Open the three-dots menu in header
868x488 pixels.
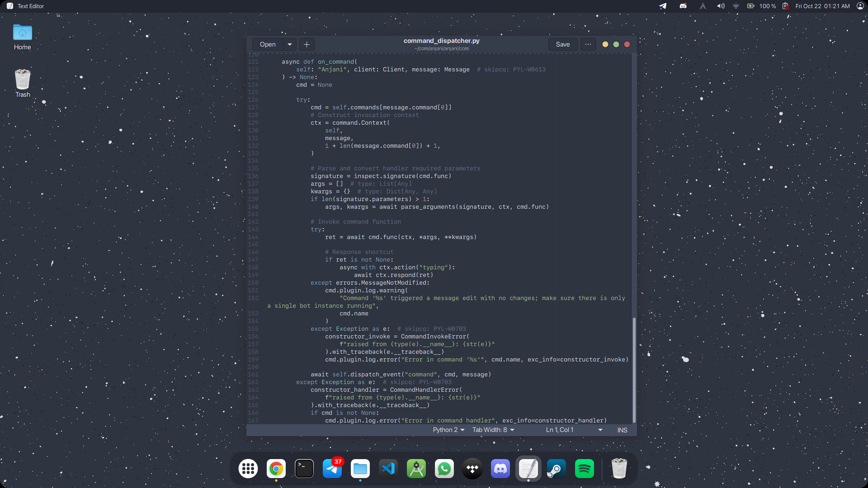(x=588, y=44)
